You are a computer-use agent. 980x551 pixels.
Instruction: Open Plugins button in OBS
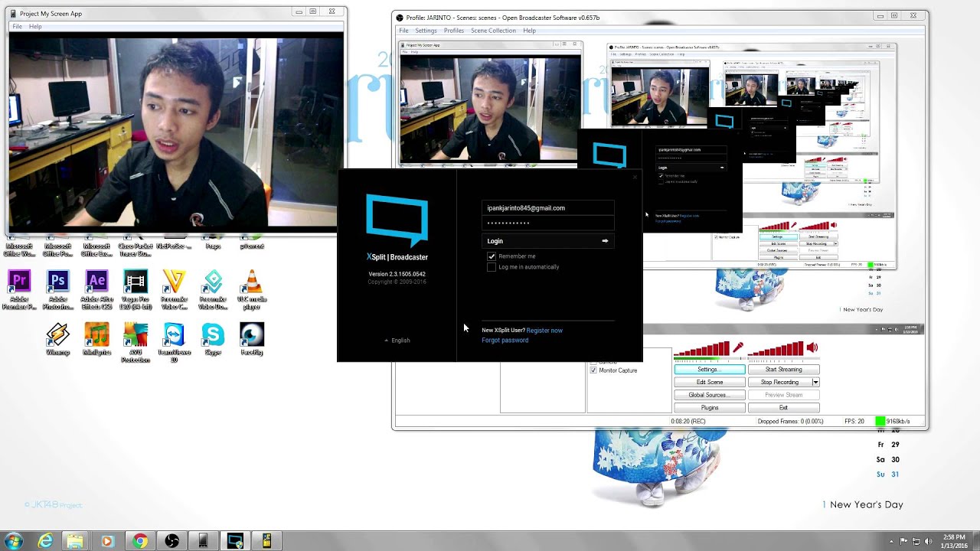click(709, 408)
